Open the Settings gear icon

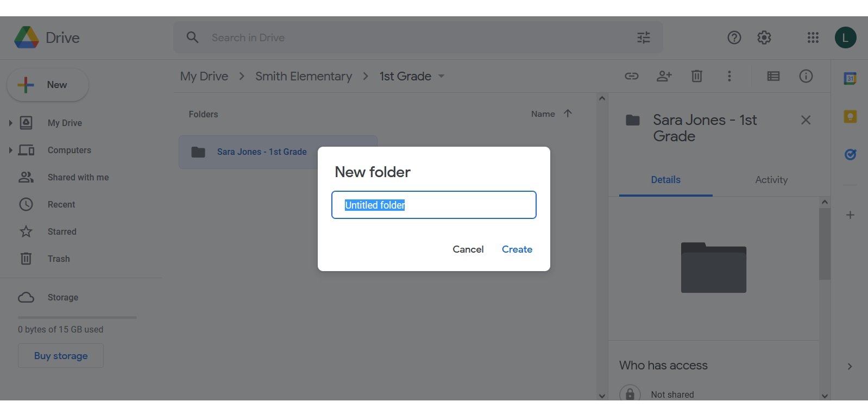[x=764, y=37]
